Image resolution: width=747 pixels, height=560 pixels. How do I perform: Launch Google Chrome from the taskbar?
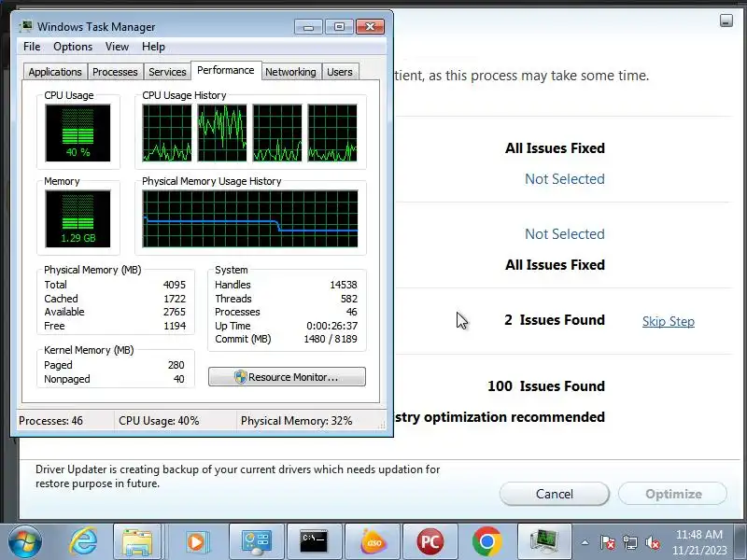point(486,541)
